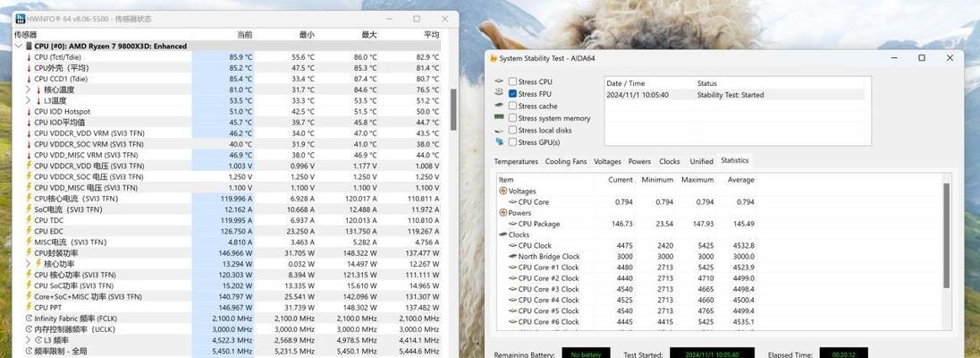Click thermometer icon beside CPU VDDCR_SOC VRM row
Screen dimensions: 980x358
[29, 144]
